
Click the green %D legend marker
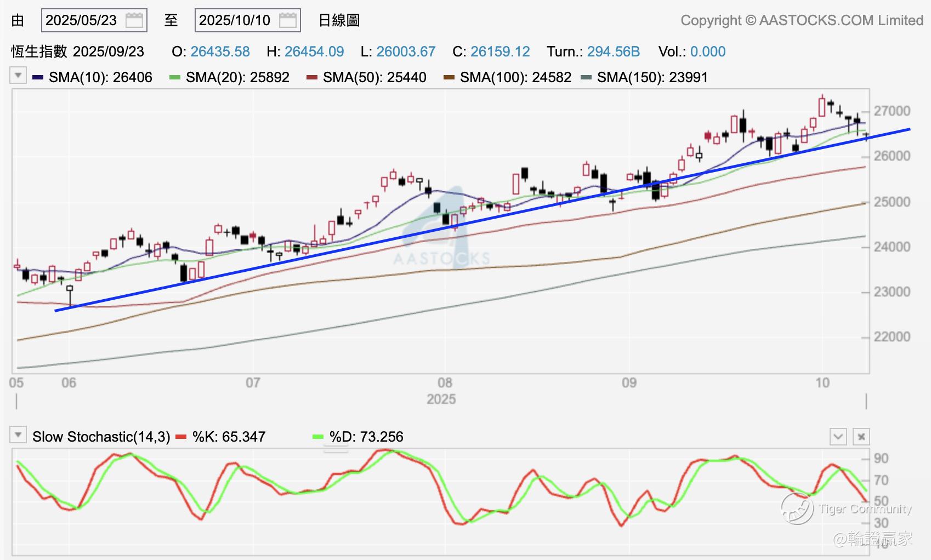[x=318, y=437]
